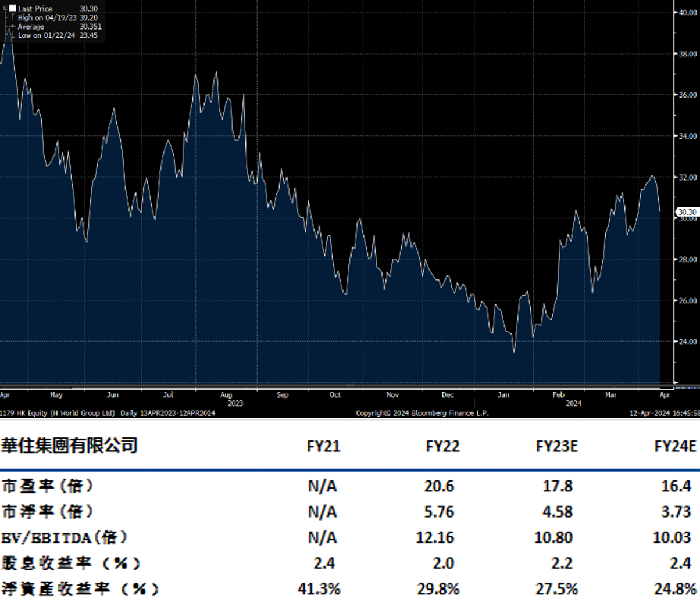Collapse the chart legend panel

[x=5, y=8]
